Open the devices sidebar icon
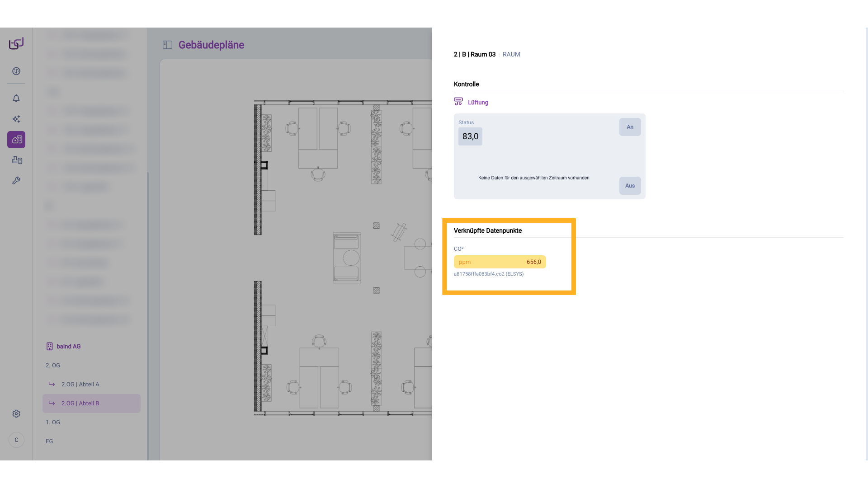The width and height of the screenshot is (868, 488). point(17,160)
